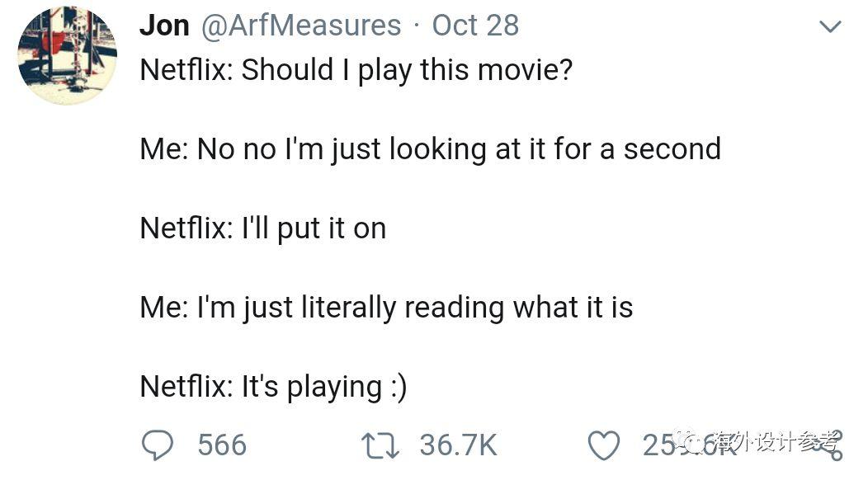This screenshot has height=480, width=868.
Task: Open the tweet's Oct 28 timestamp
Action: [475, 26]
